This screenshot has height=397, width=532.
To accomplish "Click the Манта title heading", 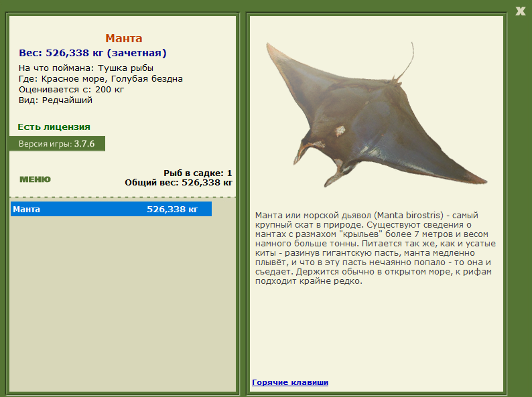I will click(x=124, y=38).
